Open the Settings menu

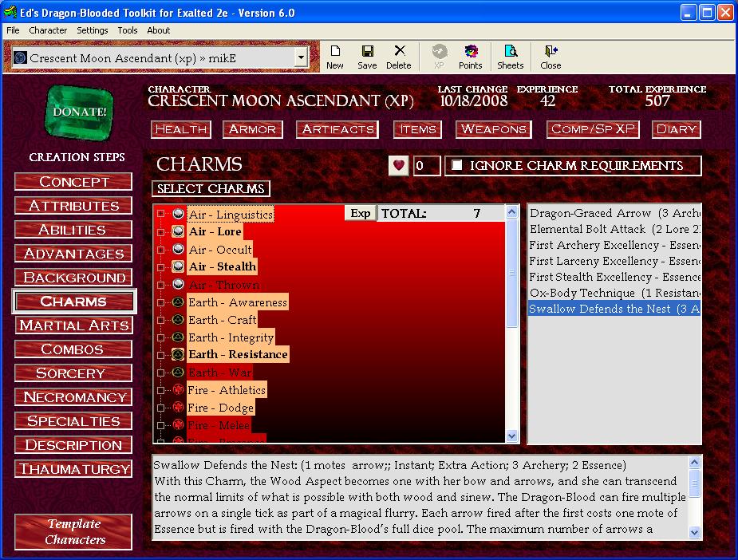tap(93, 30)
